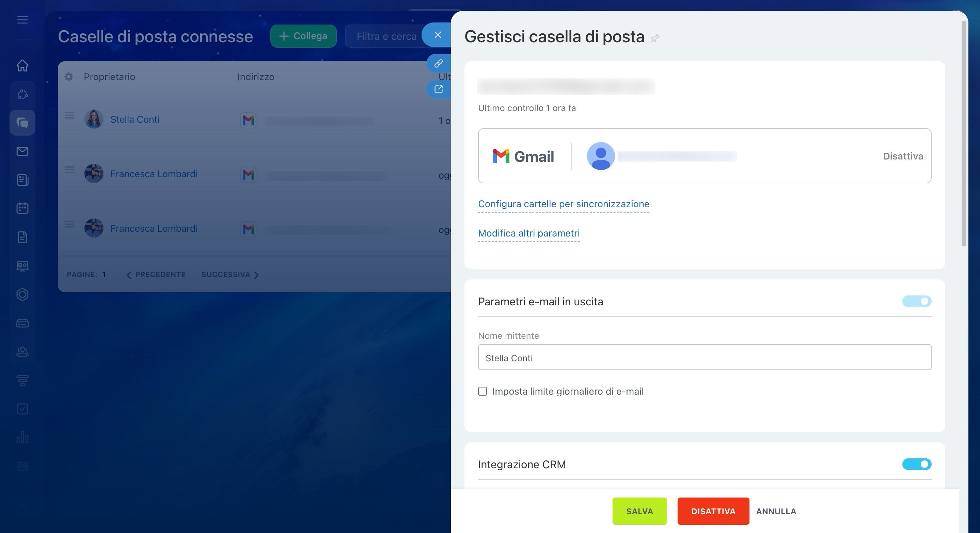Click the Disattiva link in the Gmail box
This screenshot has height=533, width=980.
click(903, 156)
